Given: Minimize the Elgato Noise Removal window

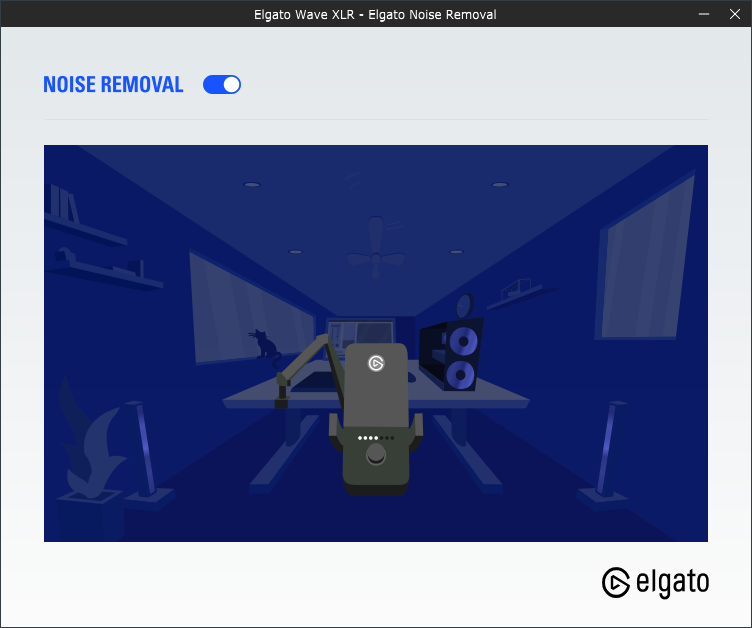Looking at the screenshot, I should click(x=704, y=14).
